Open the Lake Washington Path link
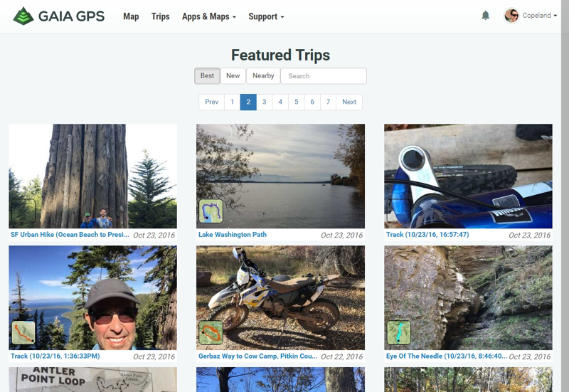569x392 pixels. 233,235
